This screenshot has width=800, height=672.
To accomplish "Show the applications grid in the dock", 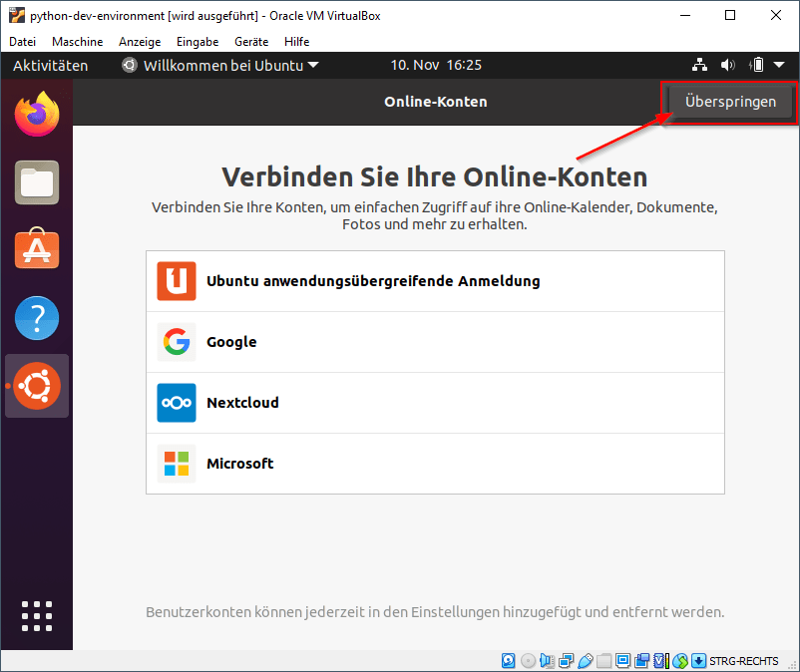I will (36, 616).
